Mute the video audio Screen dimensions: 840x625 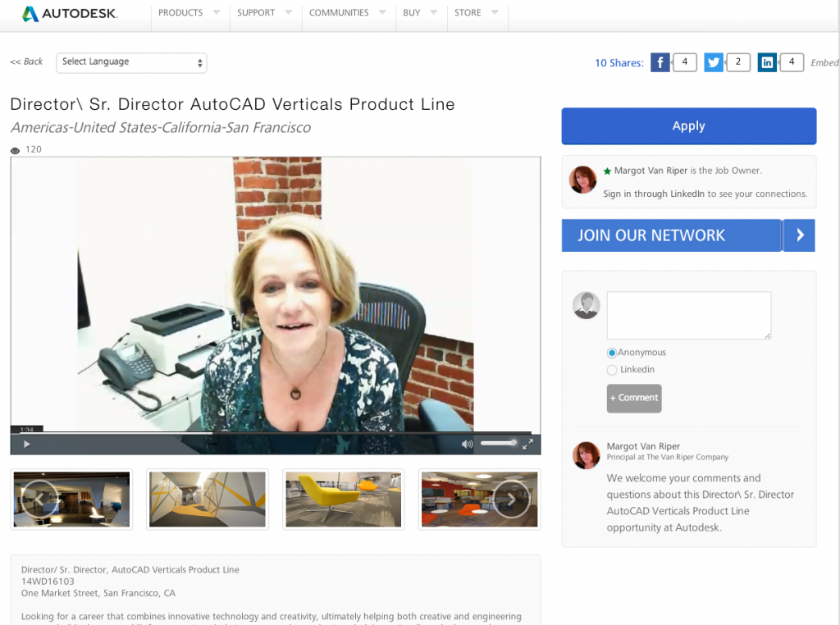coord(468,443)
